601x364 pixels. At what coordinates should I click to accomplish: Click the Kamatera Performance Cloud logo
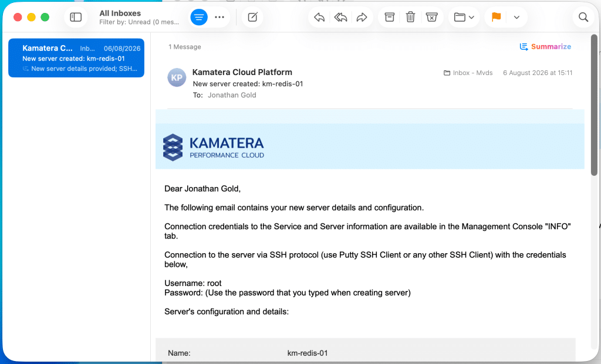214,147
